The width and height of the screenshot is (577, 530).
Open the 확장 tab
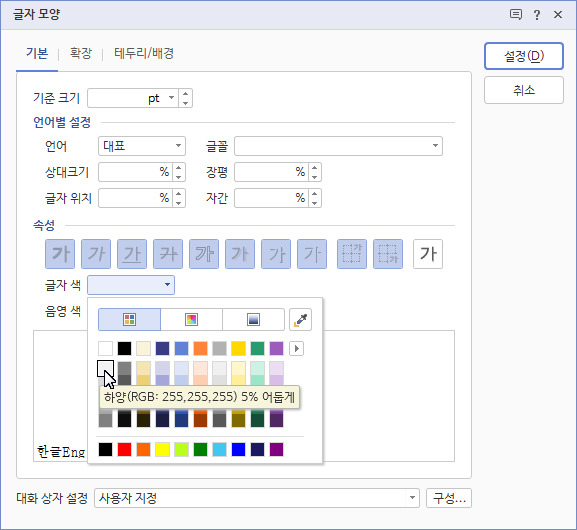pyautogui.click(x=81, y=53)
